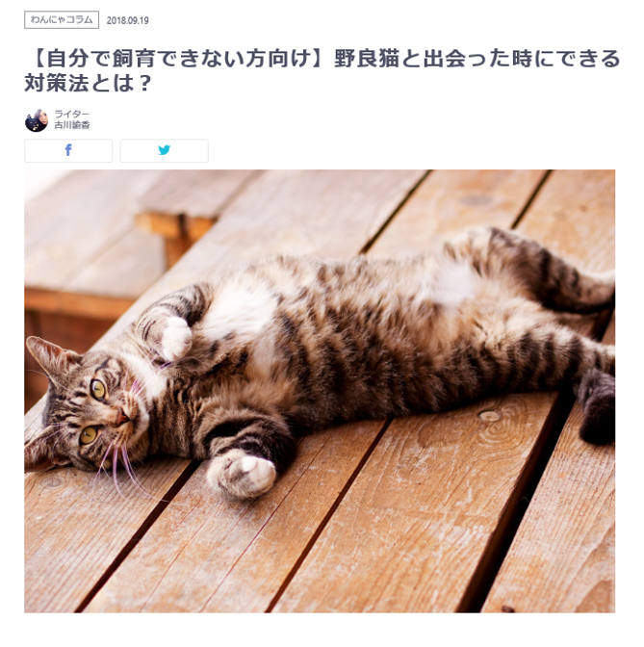Open writer 古川諭香's profile name

point(72,125)
